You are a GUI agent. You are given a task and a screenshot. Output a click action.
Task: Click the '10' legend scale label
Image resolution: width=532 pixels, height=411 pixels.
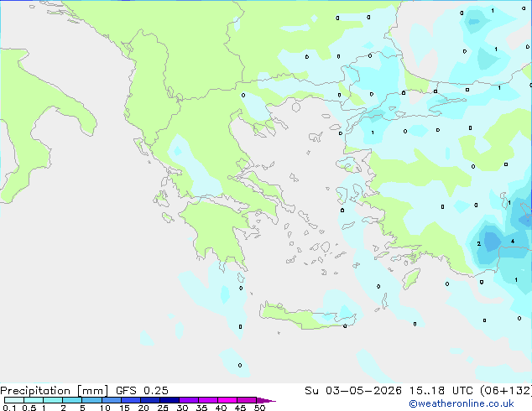(x=105, y=408)
